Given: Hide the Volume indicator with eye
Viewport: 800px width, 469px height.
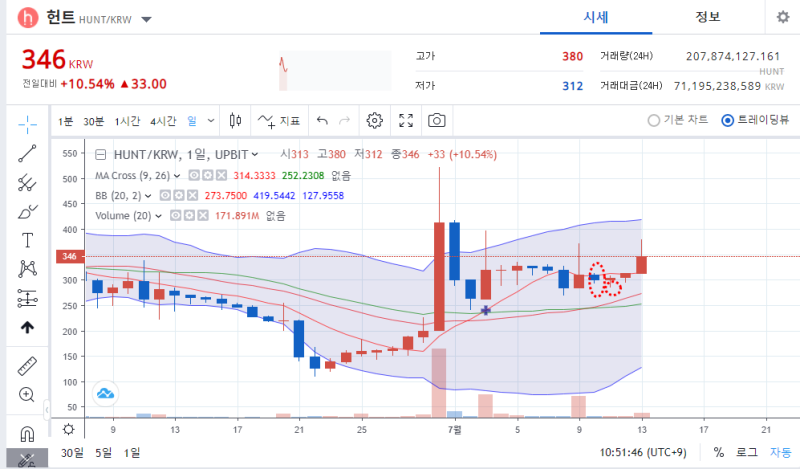Looking at the screenshot, I should 176,215.
